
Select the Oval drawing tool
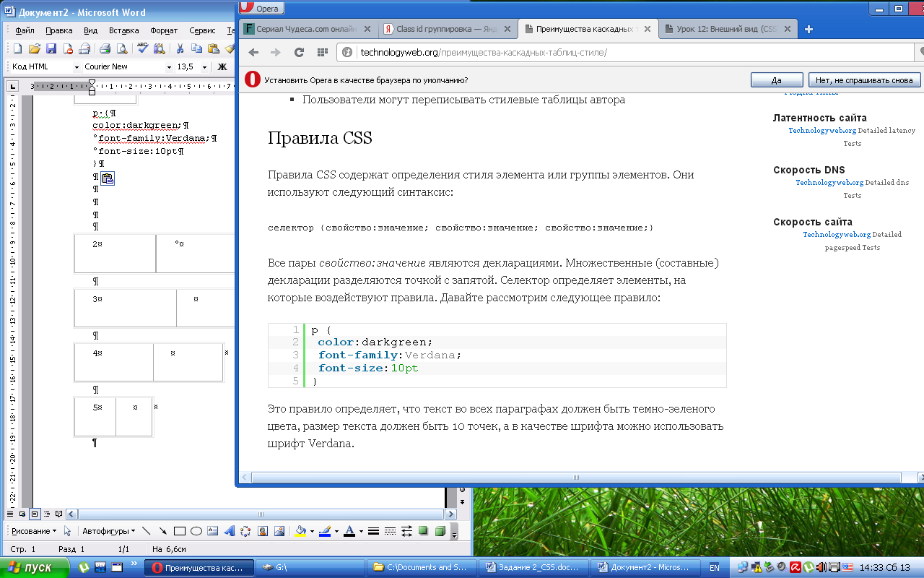coord(196,531)
